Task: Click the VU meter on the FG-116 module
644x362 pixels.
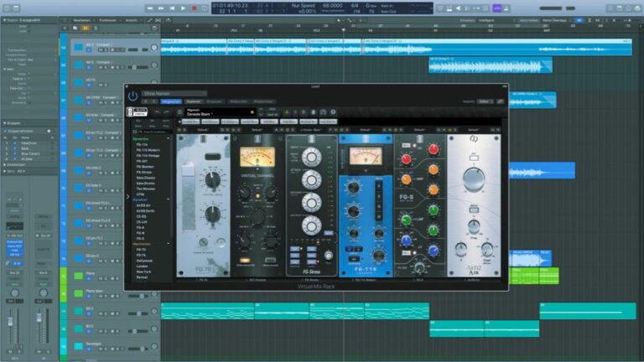Action: (366, 157)
